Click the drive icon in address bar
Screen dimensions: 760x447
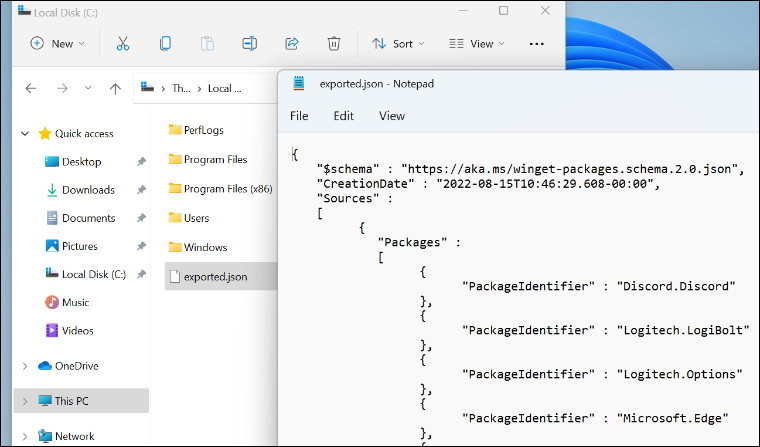pyautogui.click(x=147, y=87)
